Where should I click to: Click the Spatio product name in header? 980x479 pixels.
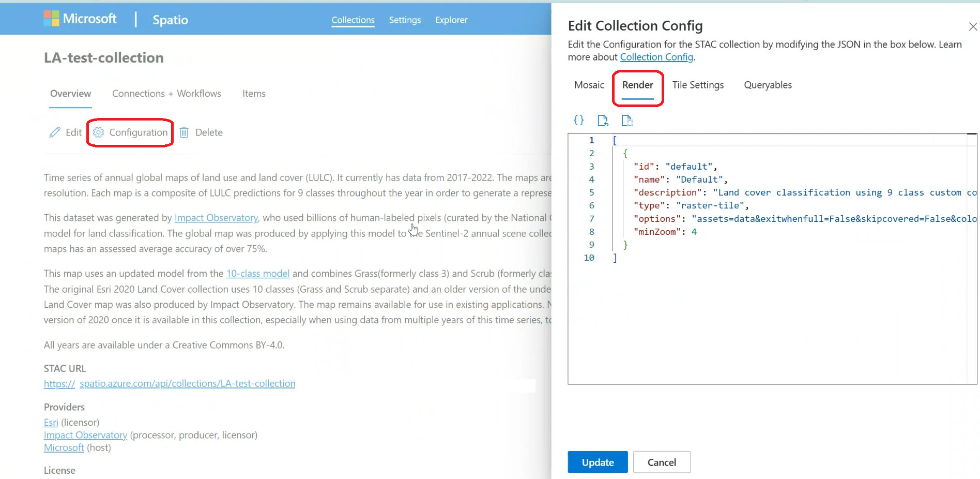click(170, 20)
